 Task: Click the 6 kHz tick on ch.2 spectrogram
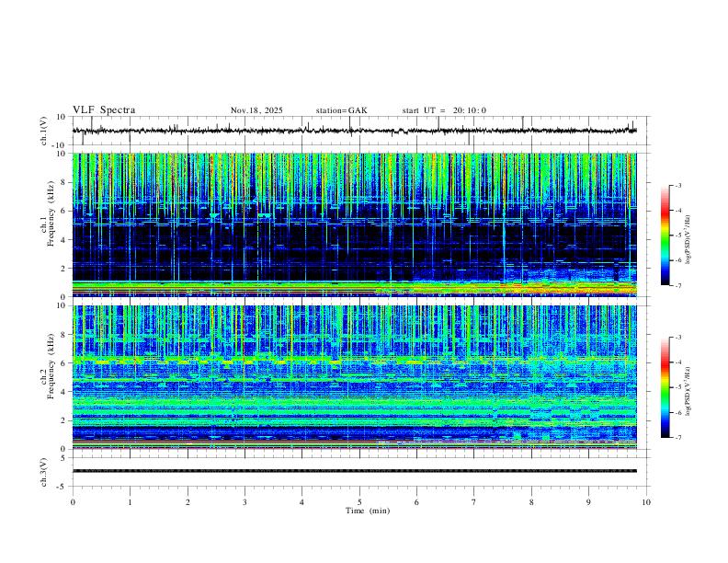(64, 363)
